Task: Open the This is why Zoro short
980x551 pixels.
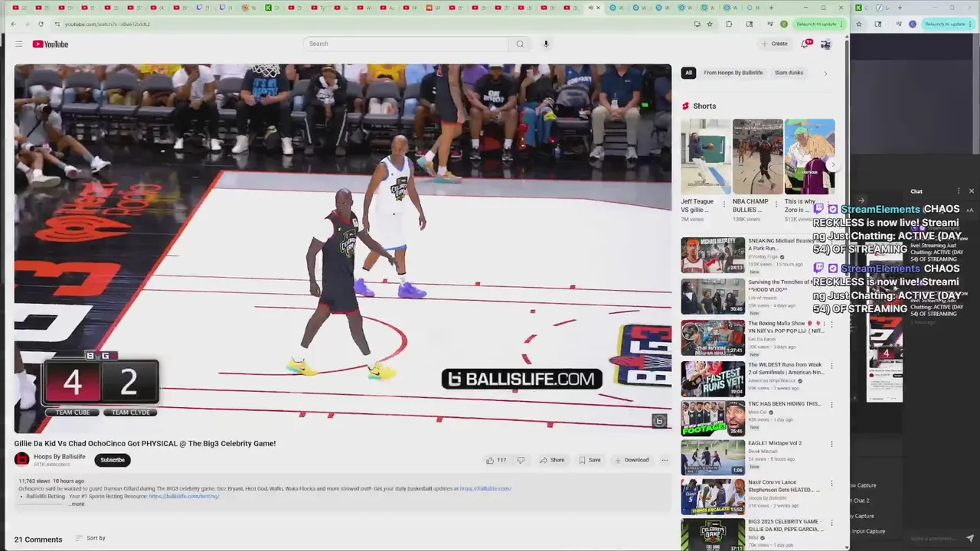Action: click(809, 157)
